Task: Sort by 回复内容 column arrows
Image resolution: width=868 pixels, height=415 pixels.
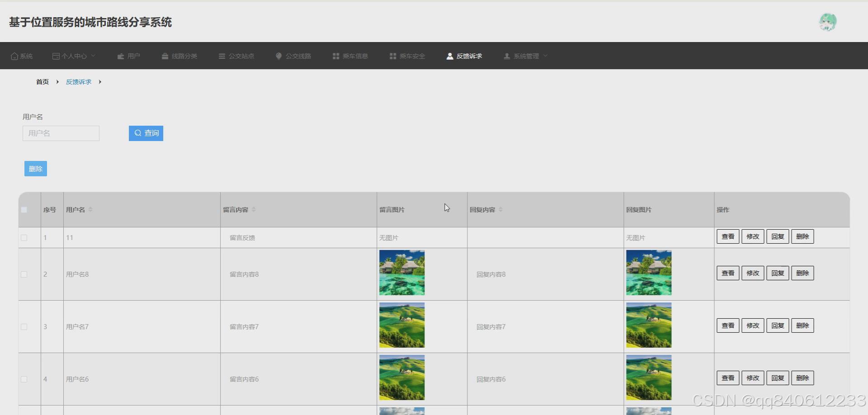Action: pos(500,209)
